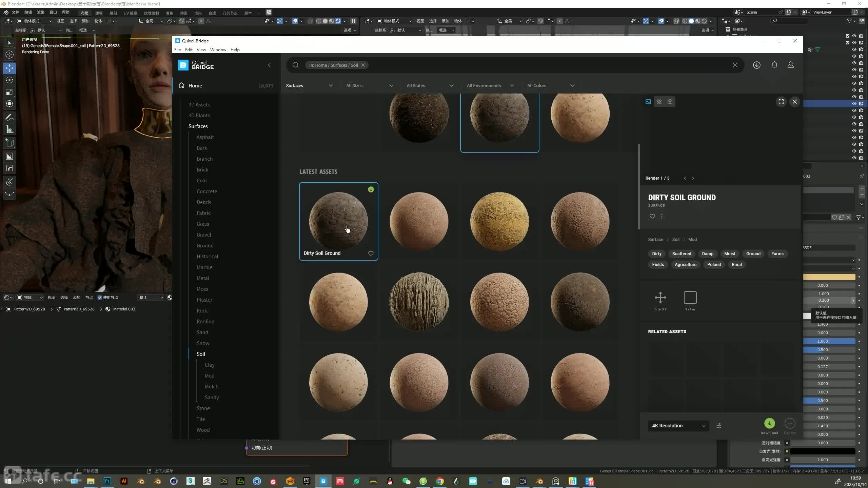The width and height of the screenshot is (868, 488).
Task: Select Blender's Transform tool
Action: click(x=9, y=104)
